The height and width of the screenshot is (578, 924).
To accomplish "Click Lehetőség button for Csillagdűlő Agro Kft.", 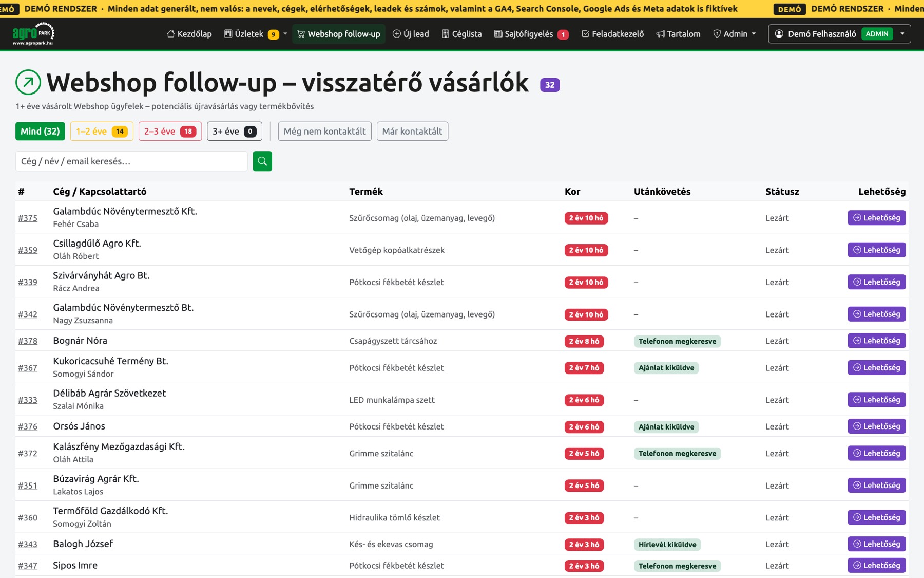I will [877, 250].
